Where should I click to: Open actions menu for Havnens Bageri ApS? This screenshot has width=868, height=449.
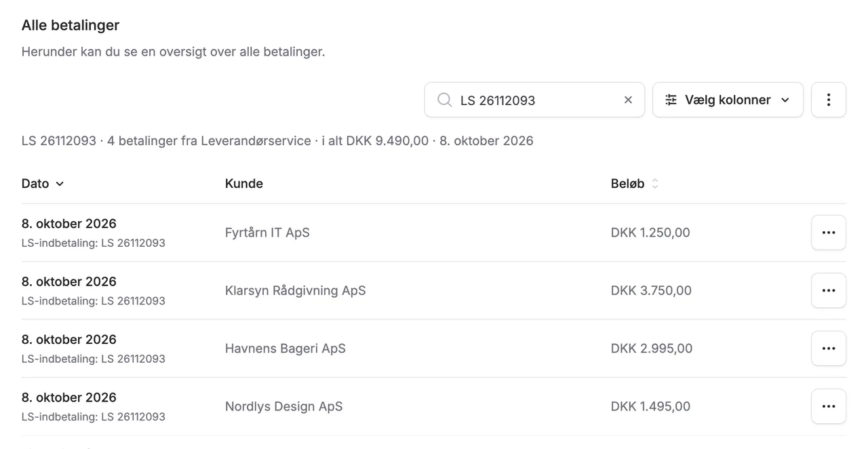click(828, 348)
